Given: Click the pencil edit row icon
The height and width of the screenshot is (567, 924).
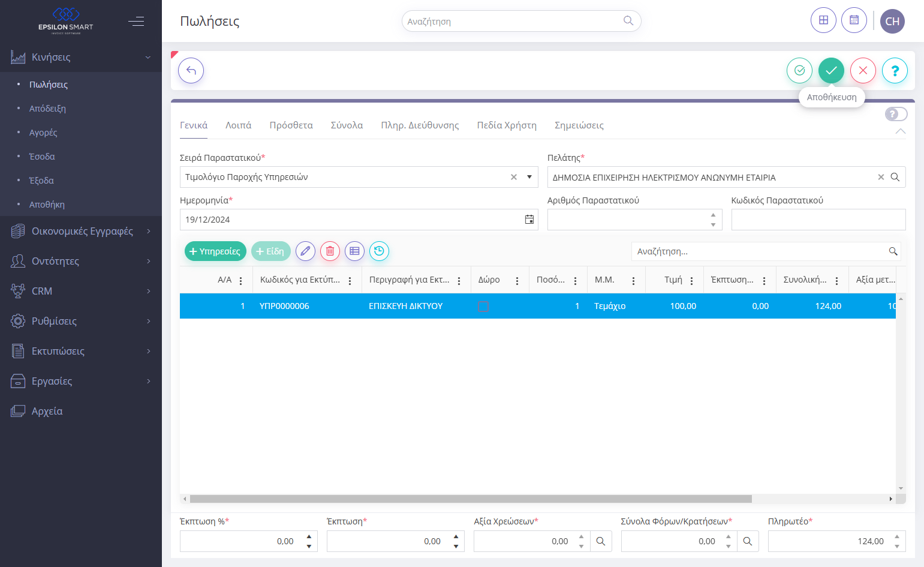Looking at the screenshot, I should [305, 251].
